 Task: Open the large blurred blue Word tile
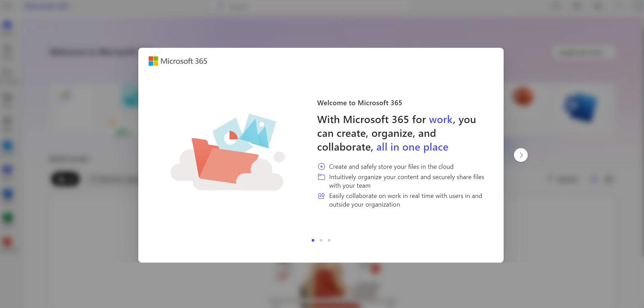coord(581,107)
